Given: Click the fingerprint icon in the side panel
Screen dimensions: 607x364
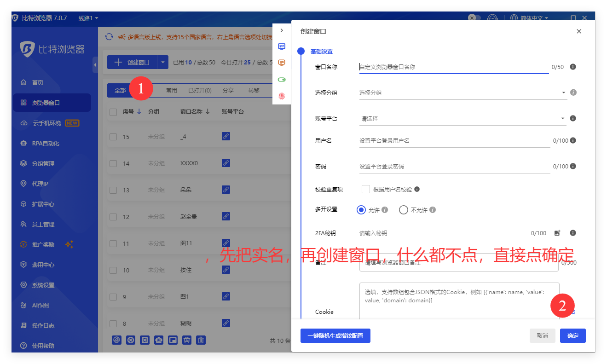Looking at the screenshot, I should pos(282,95).
